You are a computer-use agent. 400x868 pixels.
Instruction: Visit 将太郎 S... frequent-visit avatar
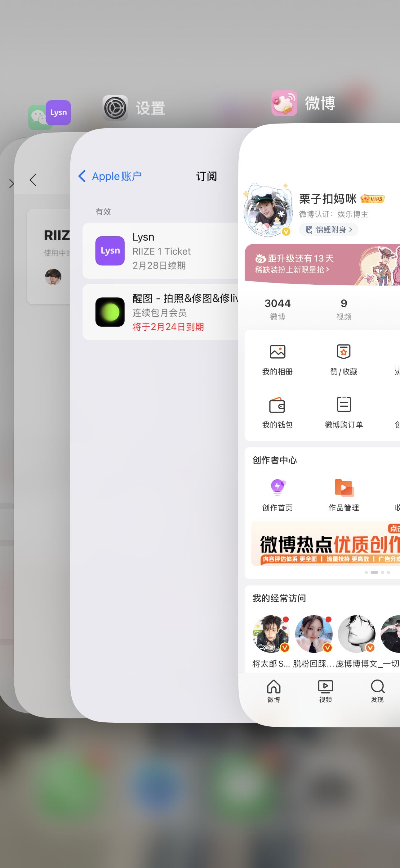coord(271,634)
